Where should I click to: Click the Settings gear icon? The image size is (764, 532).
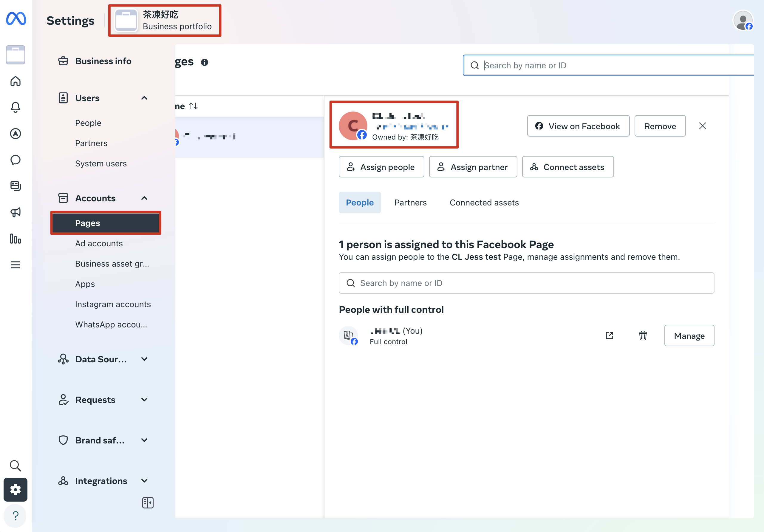(x=15, y=490)
